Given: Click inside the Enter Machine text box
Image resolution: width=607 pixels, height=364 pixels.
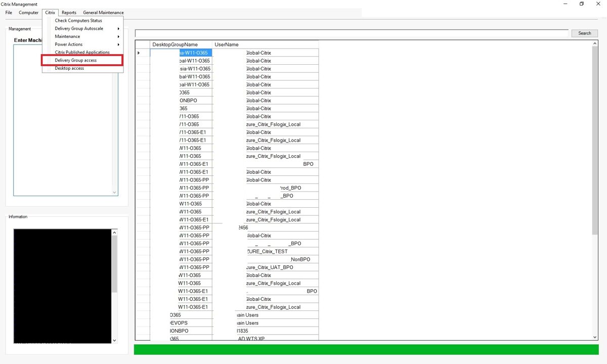Looking at the screenshot, I should 66,120.
